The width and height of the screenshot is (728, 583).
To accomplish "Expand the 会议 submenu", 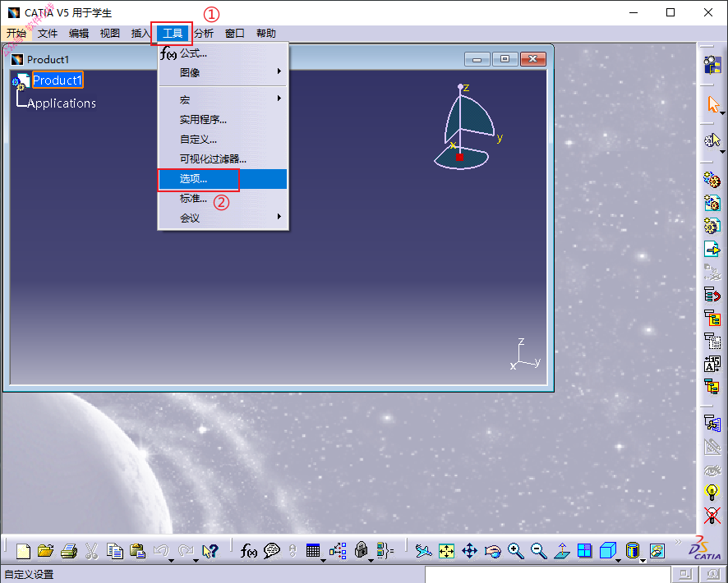I will click(223, 218).
